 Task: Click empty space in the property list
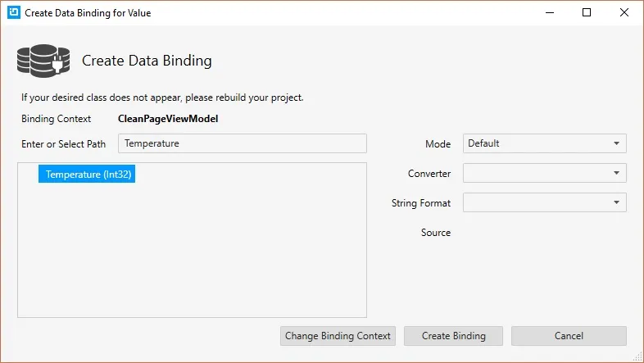coord(192,254)
